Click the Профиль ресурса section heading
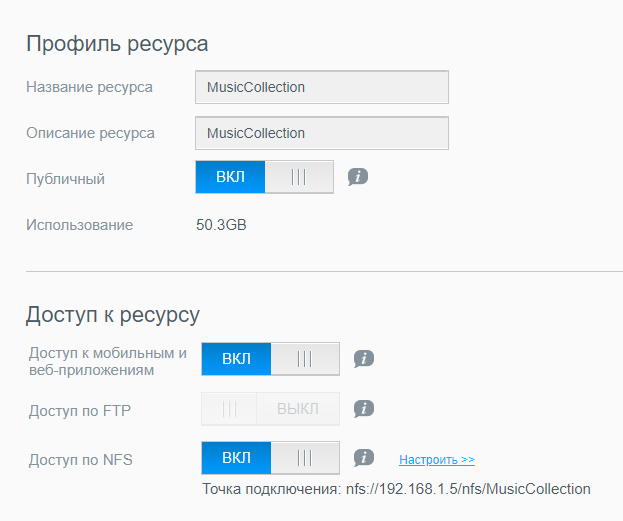The width and height of the screenshot is (623, 521). coord(117,44)
